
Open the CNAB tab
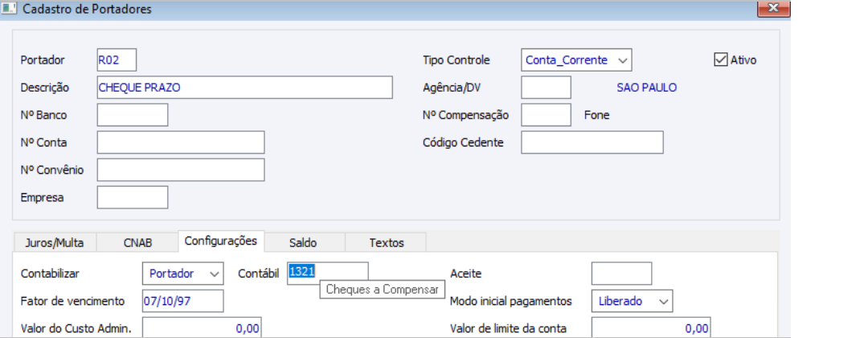[137, 242]
